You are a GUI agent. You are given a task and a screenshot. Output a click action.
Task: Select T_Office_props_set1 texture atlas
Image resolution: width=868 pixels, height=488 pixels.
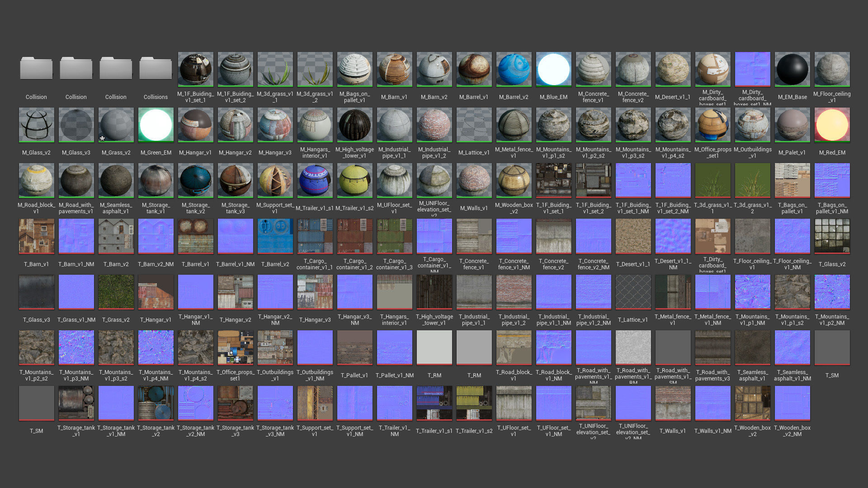tap(235, 347)
